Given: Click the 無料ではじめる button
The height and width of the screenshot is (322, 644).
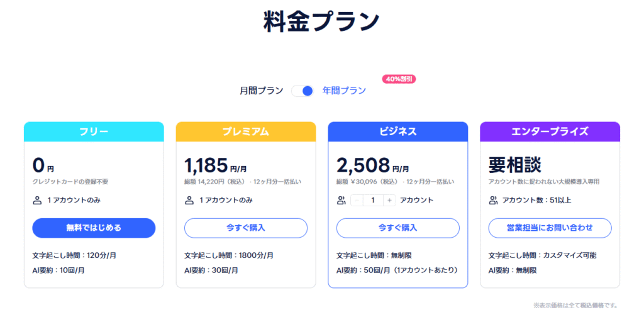Looking at the screenshot, I should pyautogui.click(x=94, y=228).
